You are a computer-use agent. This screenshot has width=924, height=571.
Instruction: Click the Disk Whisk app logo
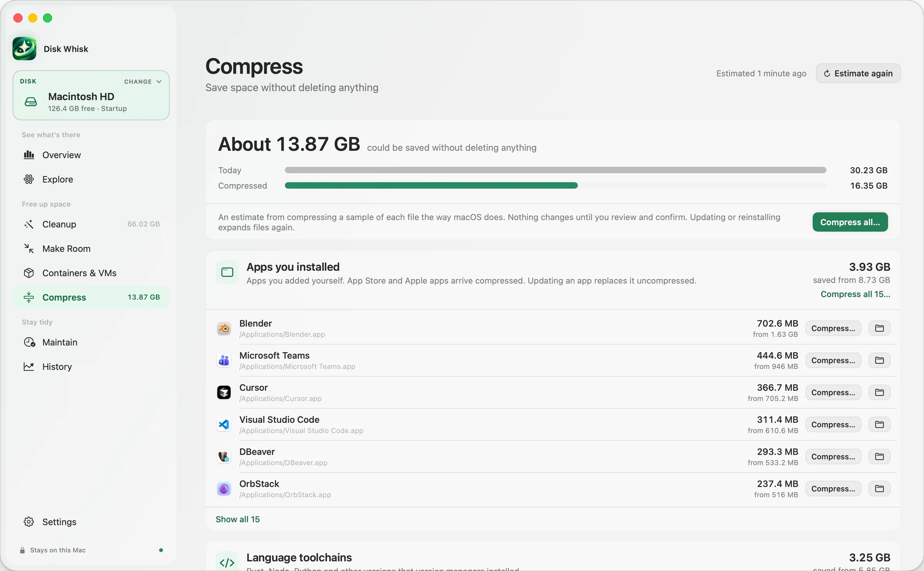(x=24, y=49)
